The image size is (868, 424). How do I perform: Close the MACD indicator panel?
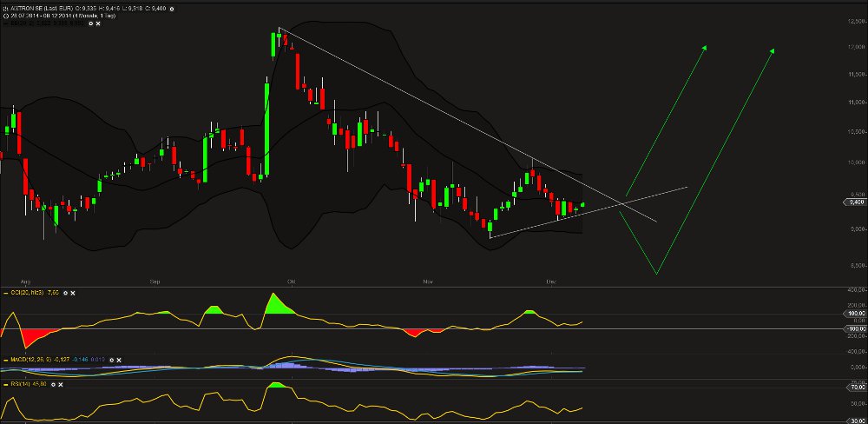click(118, 360)
